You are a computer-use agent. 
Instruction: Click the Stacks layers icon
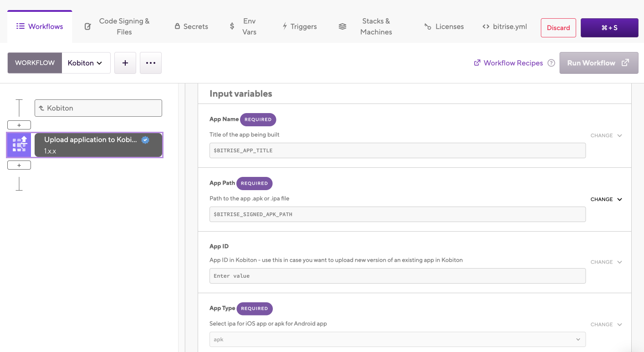[342, 26]
